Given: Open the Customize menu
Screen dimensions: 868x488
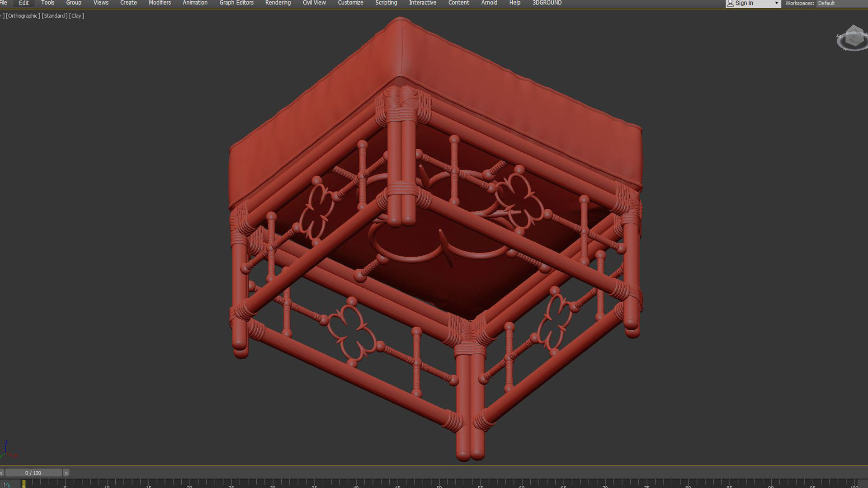Looking at the screenshot, I should [350, 3].
